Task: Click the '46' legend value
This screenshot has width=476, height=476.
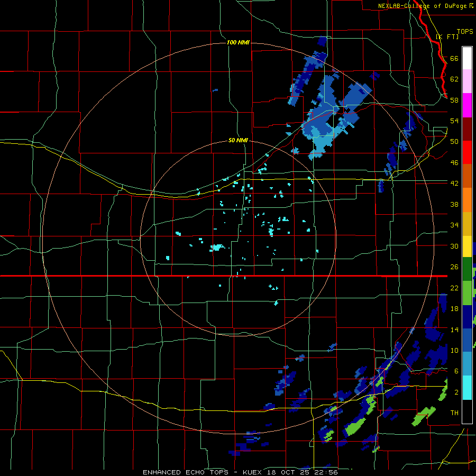Action: coord(454,162)
